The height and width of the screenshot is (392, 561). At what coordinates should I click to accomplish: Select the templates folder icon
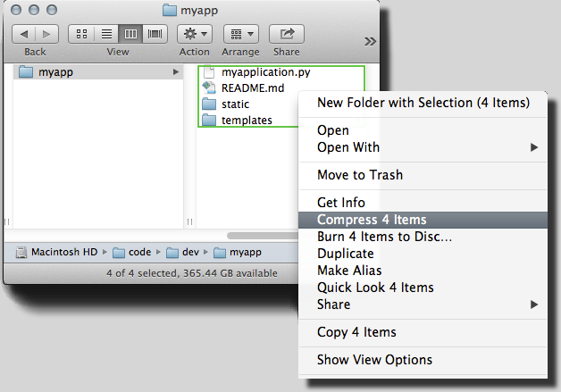click(x=210, y=121)
